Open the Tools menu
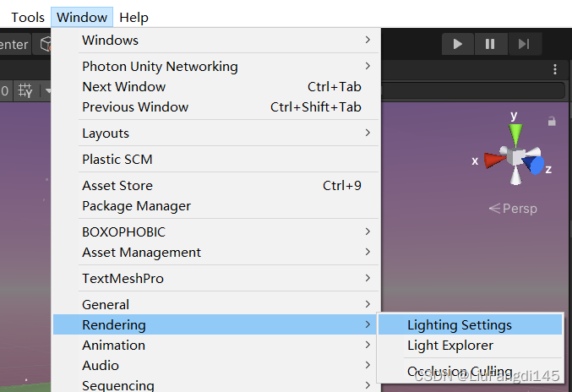This screenshot has height=392, width=572. pos(28,17)
